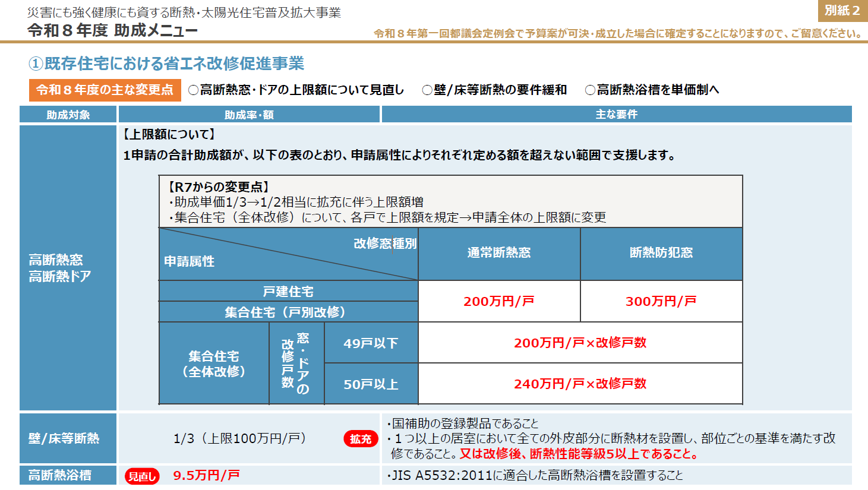This screenshot has width=868, height=490.
Task: Click the 300万円/戸 amount cell
Action: 661,301
